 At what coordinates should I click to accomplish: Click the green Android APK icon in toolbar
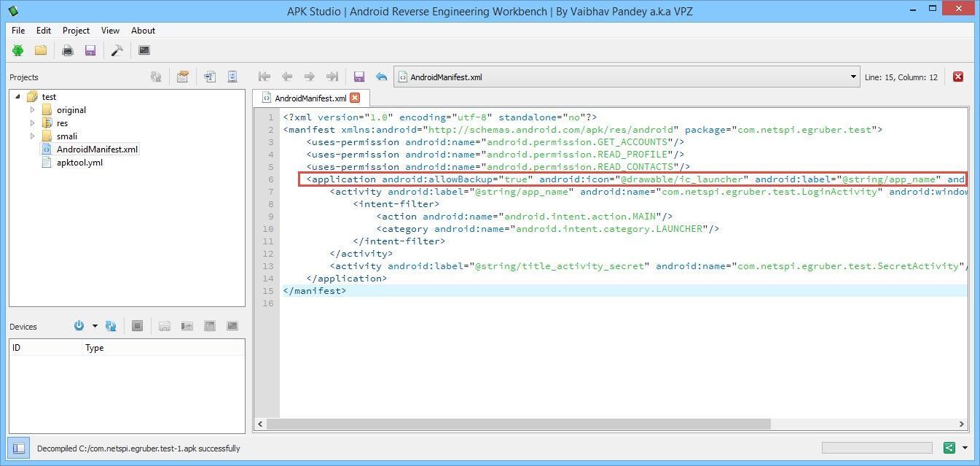[18, 50]
